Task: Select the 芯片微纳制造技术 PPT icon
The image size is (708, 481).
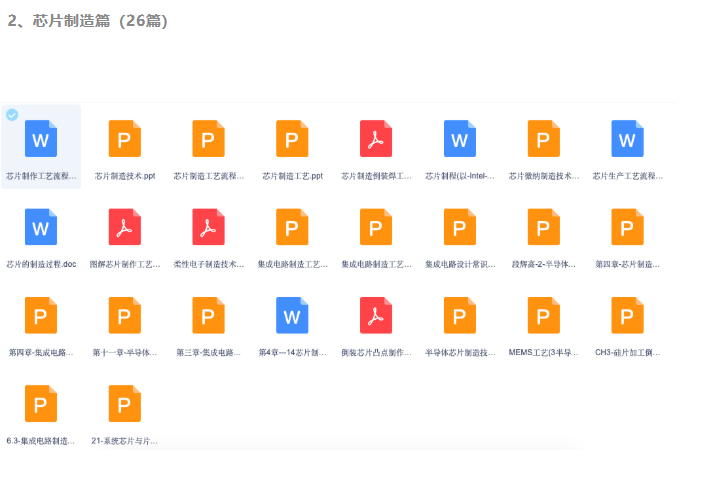Action: [x=544, y=139]
